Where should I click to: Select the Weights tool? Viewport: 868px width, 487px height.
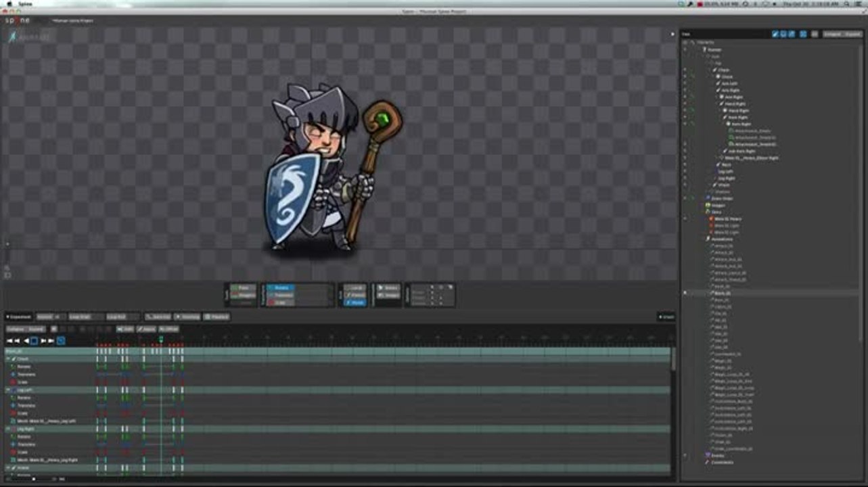click(243, 295)
